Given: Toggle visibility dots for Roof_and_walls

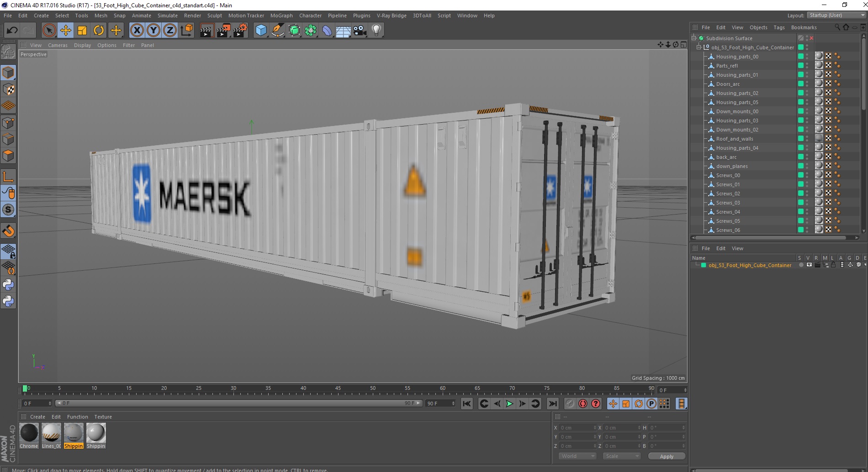Looking at the screenshot, I should tap(807, 139).
